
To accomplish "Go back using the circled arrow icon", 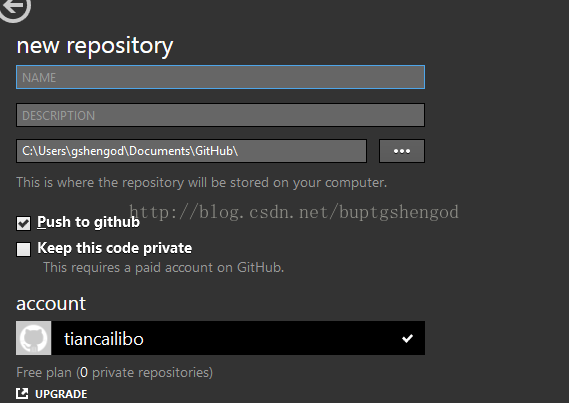I will (x=15, y=8).
